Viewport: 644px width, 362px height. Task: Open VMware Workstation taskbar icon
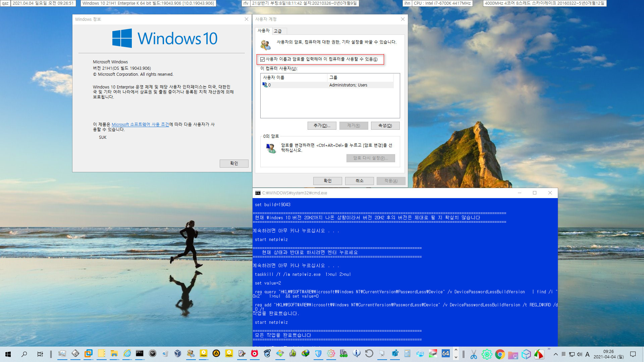click(x=89, y=354)
